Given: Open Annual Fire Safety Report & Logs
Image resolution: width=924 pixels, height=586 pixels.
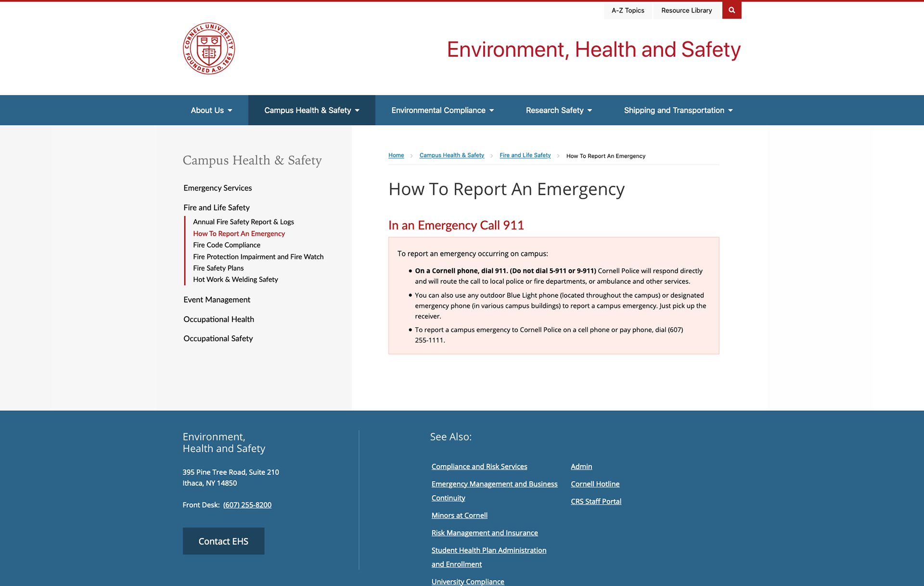Looking at the screenshot, I should 244,222.
